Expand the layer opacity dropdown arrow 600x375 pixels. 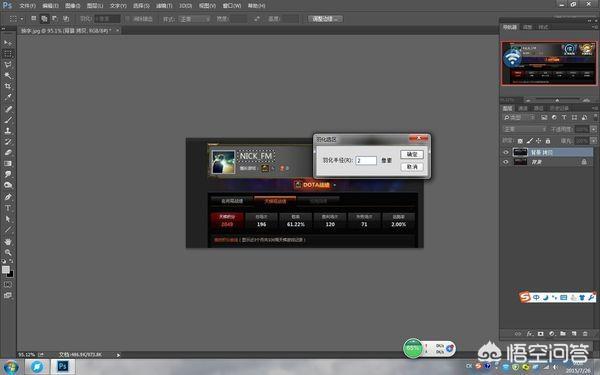pos(593,129)
